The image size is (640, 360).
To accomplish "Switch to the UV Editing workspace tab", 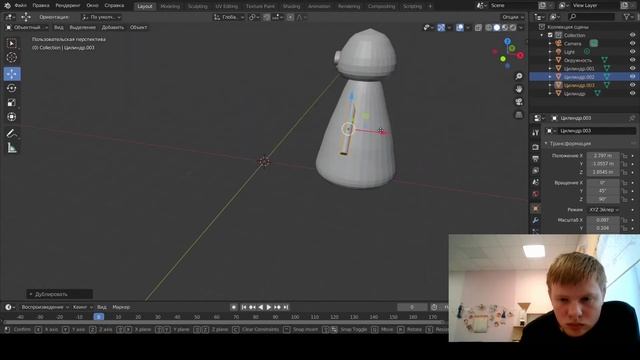I will coord(227,6).
